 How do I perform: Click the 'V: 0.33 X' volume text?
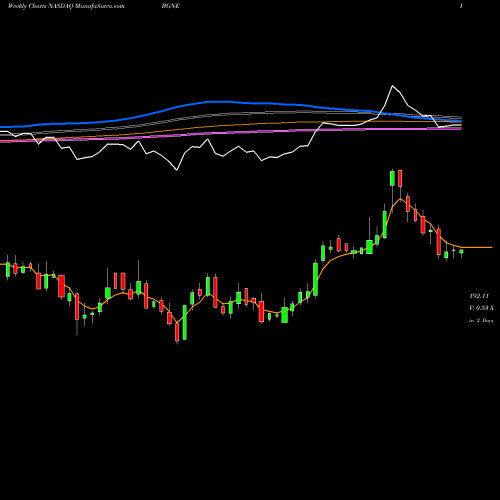(481, 308)
